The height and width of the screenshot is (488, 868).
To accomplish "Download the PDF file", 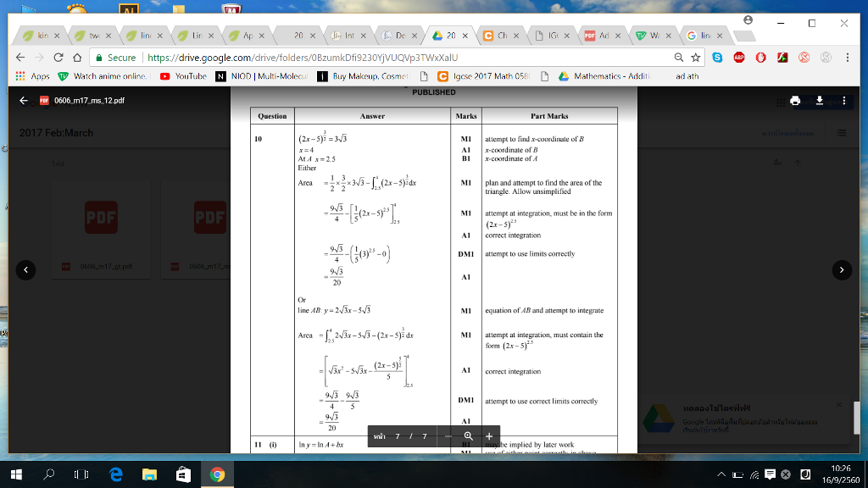I will (x=820, y=101).
